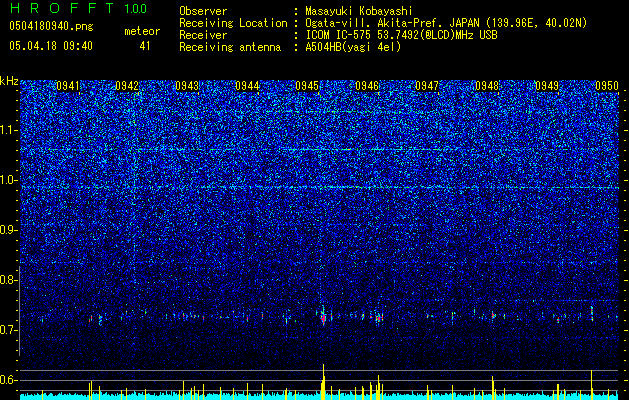Click the strong meteor echo at 0945
Viewport: 629px width, 400px height.
[323, 317]
